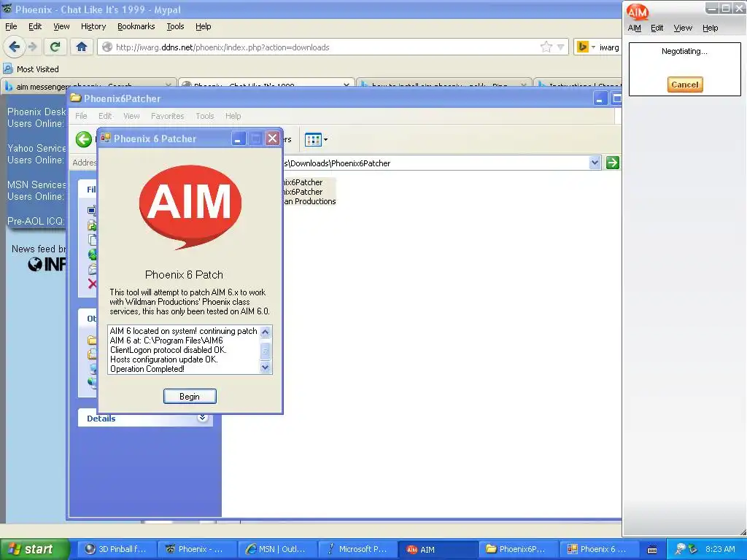747x560 pixels.
Task: Open the Favorites menu in Phoenix6Patcher window
Action: (167, 116)
